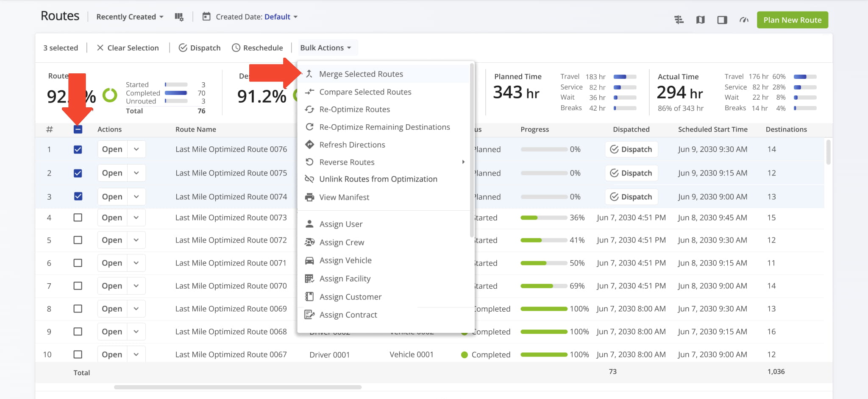Screen dimensions: 868x399
Task: Click the calendar icon next to Created Date
Action: point(206,17)
